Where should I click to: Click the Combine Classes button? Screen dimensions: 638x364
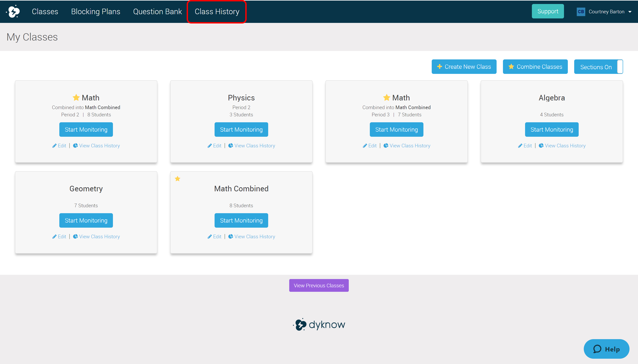click(535, 67)
